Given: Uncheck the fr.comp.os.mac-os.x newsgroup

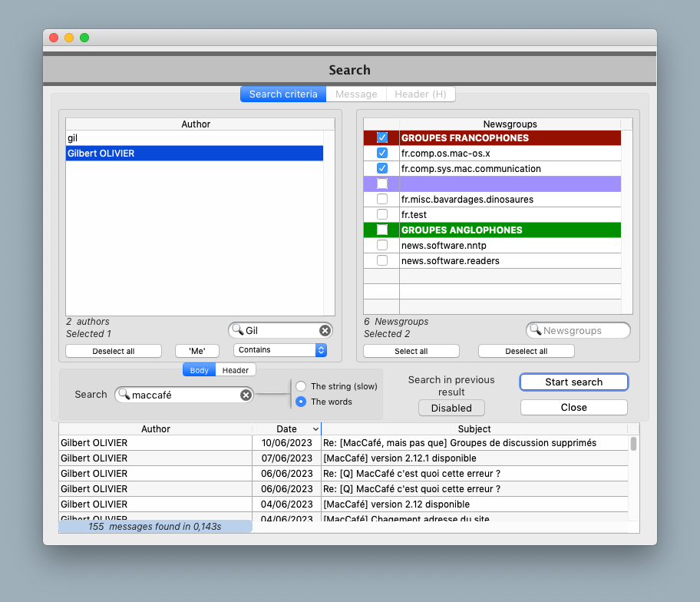Looking at the screenshot, I should [382, 153].
